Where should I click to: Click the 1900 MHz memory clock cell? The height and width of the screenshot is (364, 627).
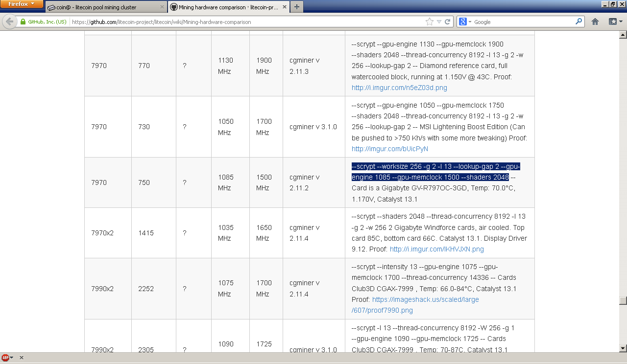click(266, 66)
